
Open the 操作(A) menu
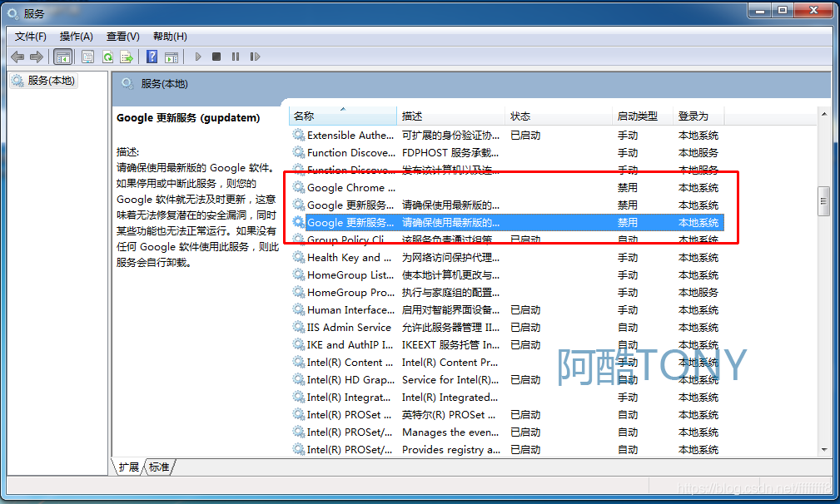click(76, 36)
